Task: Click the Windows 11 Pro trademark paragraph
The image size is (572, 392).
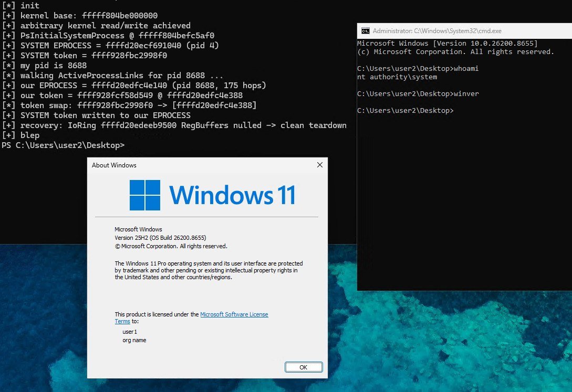Action: [209, 270]
